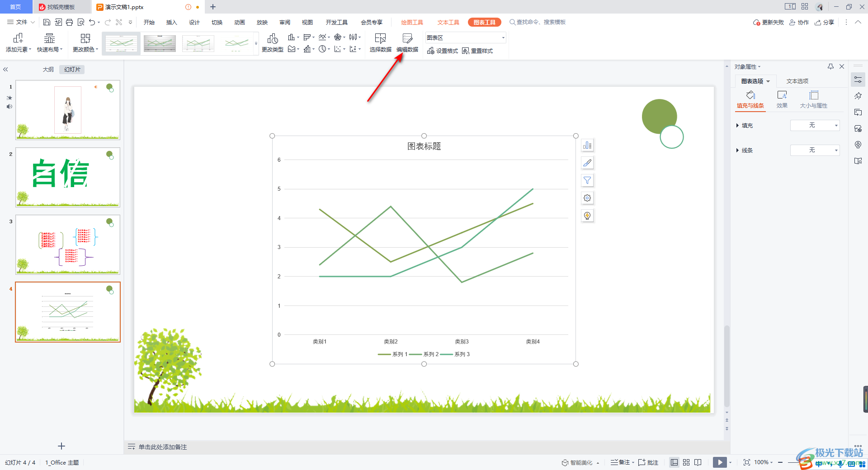Viewport: 868px width, 470px height.
Task: Insert combo chart type icon
Action: pyautogui.click(x=307, y=49)
